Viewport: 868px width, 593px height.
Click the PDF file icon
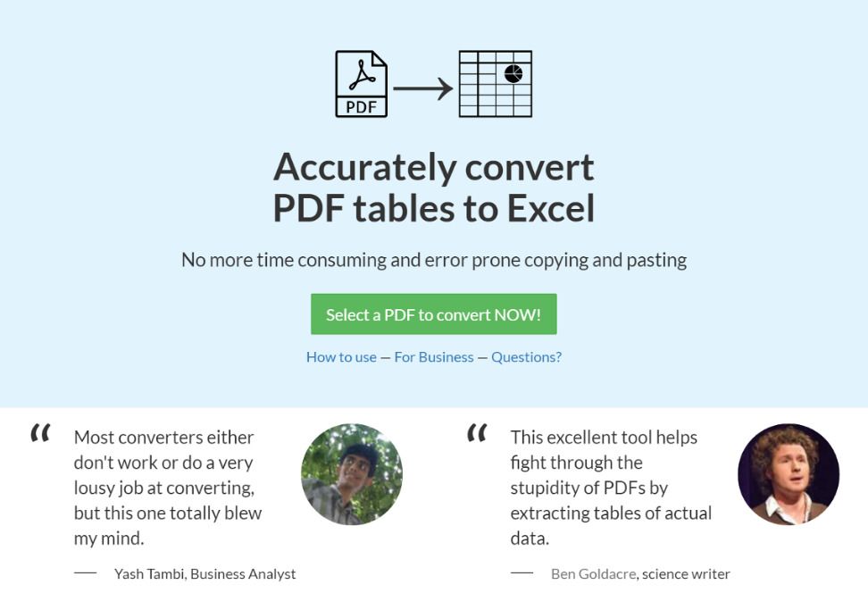pyautogui.click(x=361, y=85)
